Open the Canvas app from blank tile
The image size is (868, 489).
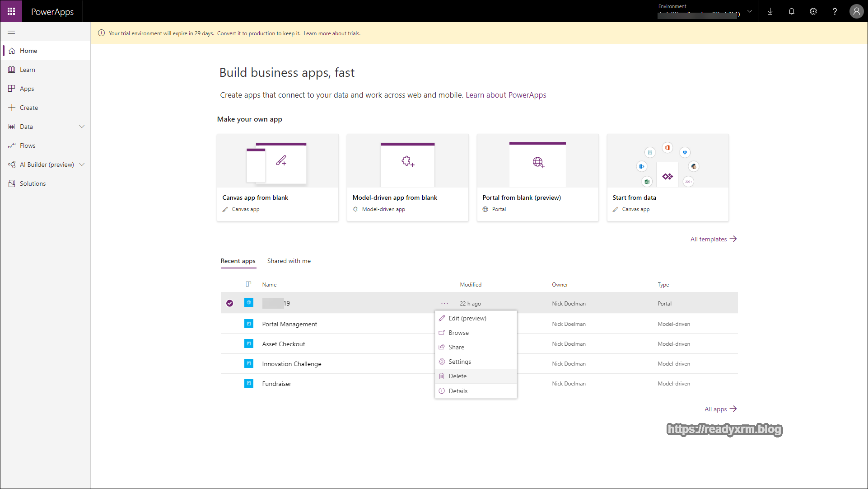(x=277, y=178)
